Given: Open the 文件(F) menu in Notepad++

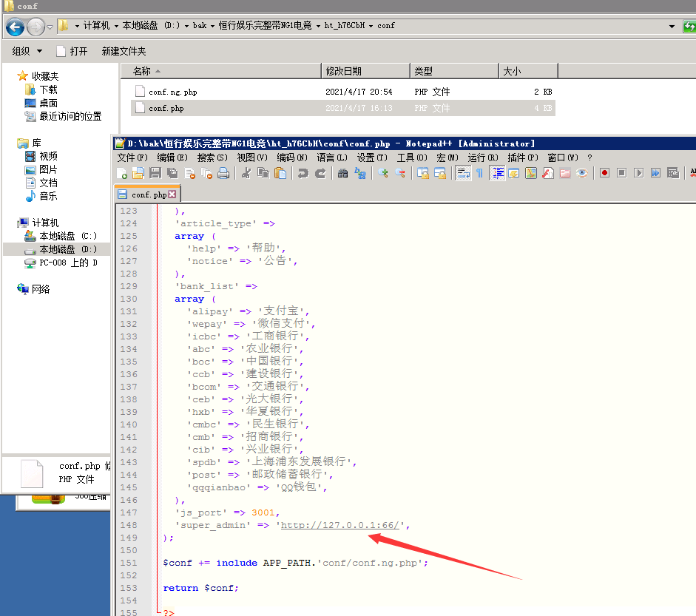Looking at the screenshot, I should 132,158.
